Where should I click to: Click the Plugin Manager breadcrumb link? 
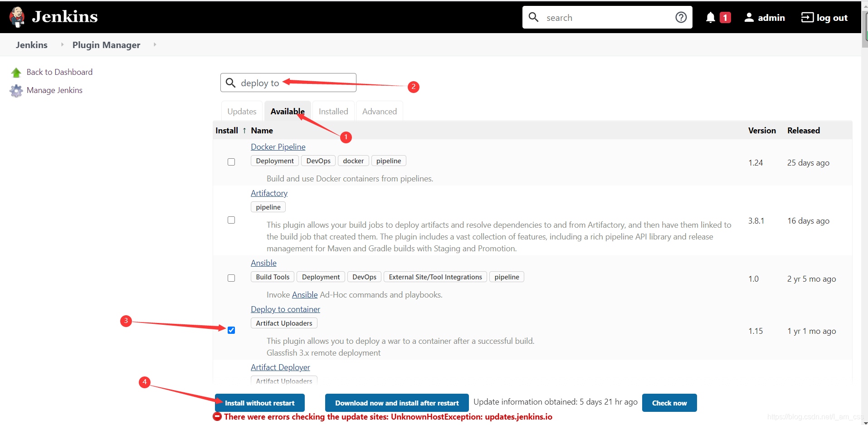[106, 45]
